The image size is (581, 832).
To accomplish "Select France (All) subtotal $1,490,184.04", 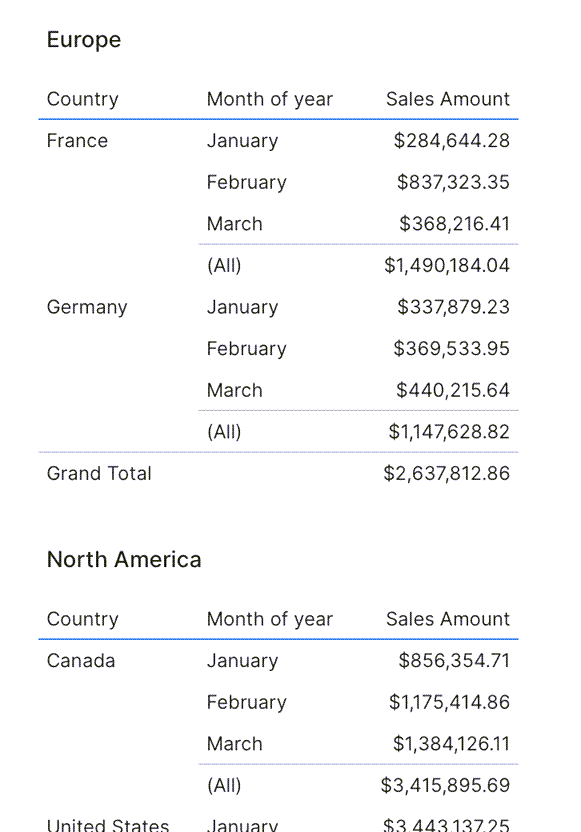I will click(447, 265).
